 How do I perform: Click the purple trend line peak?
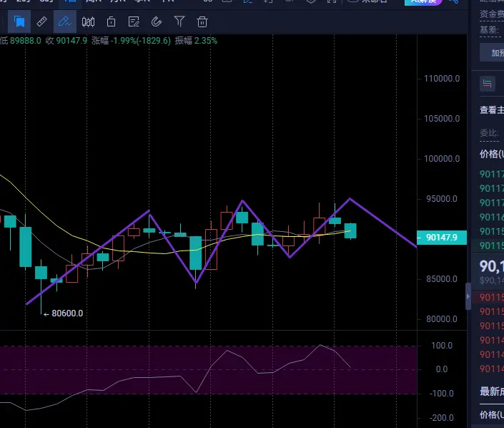(x=350, y=198)
